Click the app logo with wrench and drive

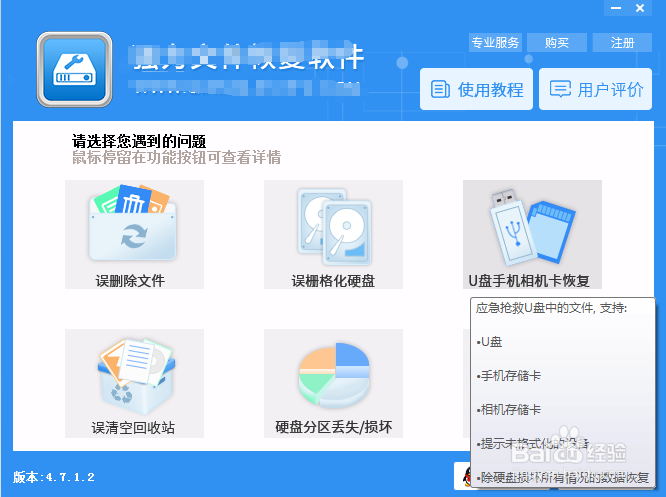tap(74, 69)
